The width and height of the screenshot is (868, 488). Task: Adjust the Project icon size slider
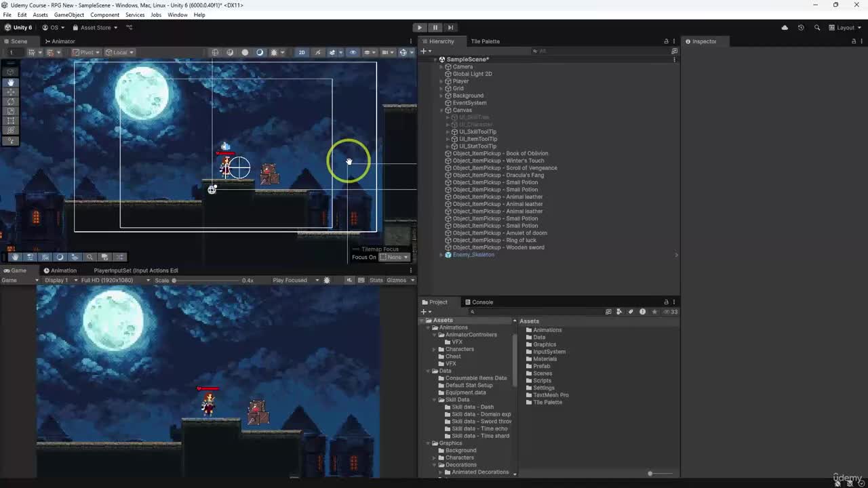pos(650,474)
